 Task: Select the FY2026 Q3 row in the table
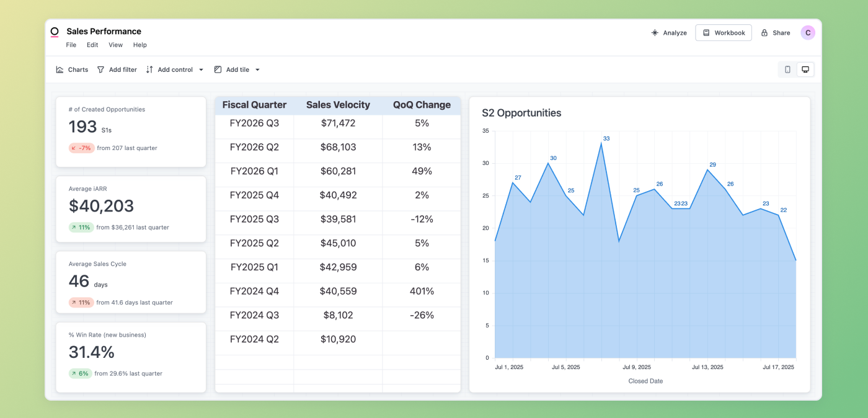(338, 123)
